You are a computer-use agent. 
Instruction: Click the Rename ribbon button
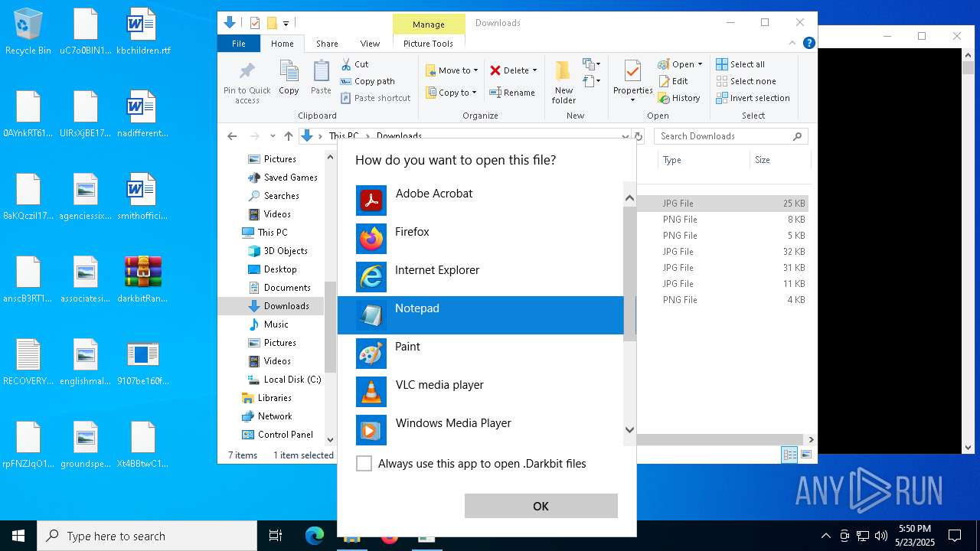512,93
